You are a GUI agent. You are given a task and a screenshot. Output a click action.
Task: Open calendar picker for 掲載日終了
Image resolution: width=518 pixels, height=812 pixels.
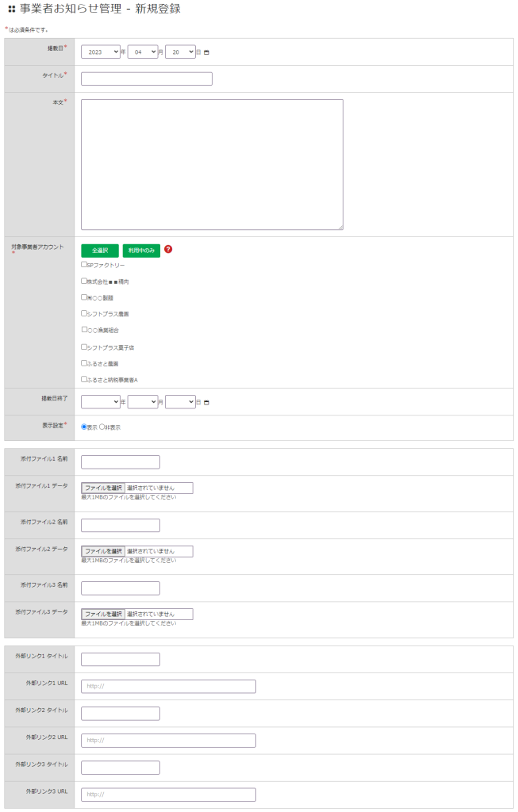point(207,403)
